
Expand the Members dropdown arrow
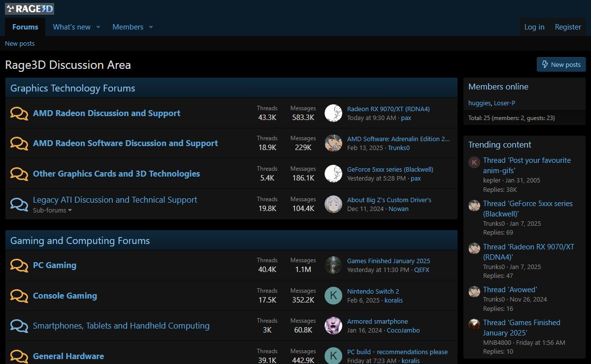(x=151, y=27)
